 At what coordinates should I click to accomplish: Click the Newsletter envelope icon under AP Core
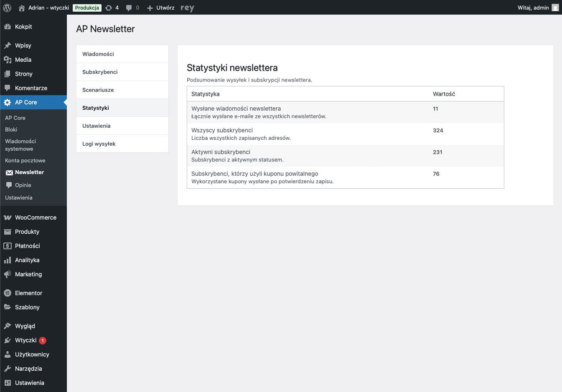tap(9, 172)
